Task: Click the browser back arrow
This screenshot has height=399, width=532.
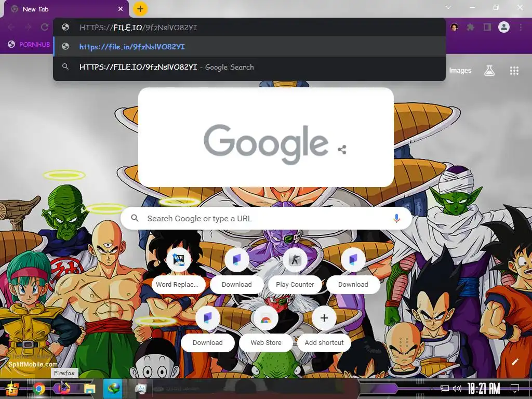Action: tap(11, 27)
